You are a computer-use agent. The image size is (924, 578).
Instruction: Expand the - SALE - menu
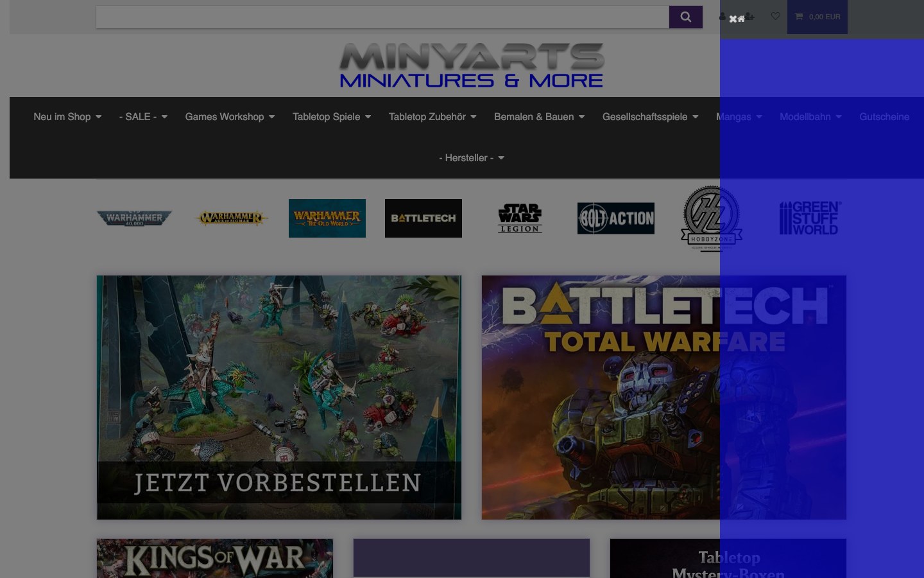pyautogui.click(x=143, y=117)
